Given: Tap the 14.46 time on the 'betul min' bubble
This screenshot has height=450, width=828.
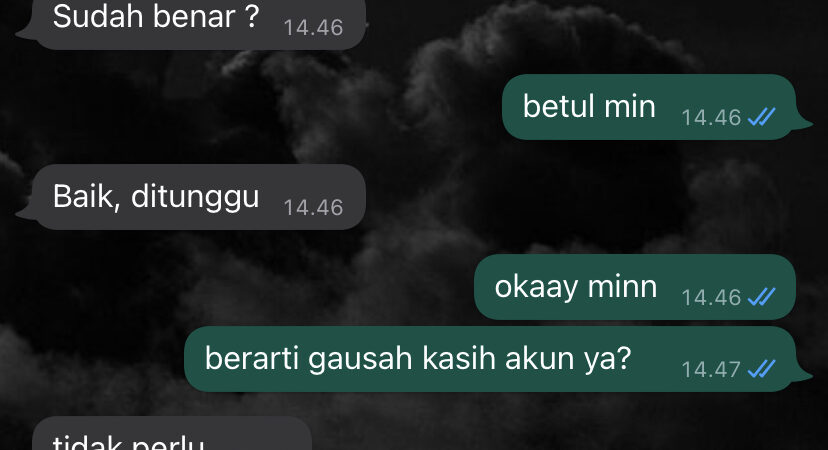Looking at the screenshot, I should 711,117.
